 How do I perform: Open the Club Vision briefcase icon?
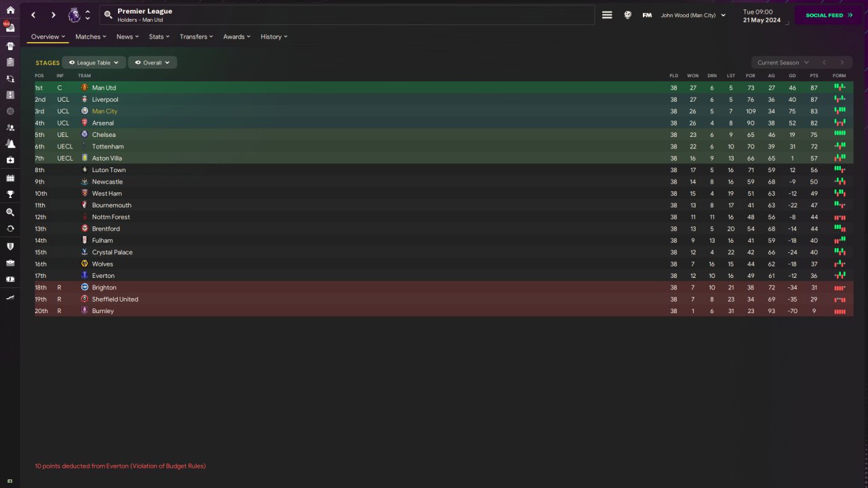10,263
